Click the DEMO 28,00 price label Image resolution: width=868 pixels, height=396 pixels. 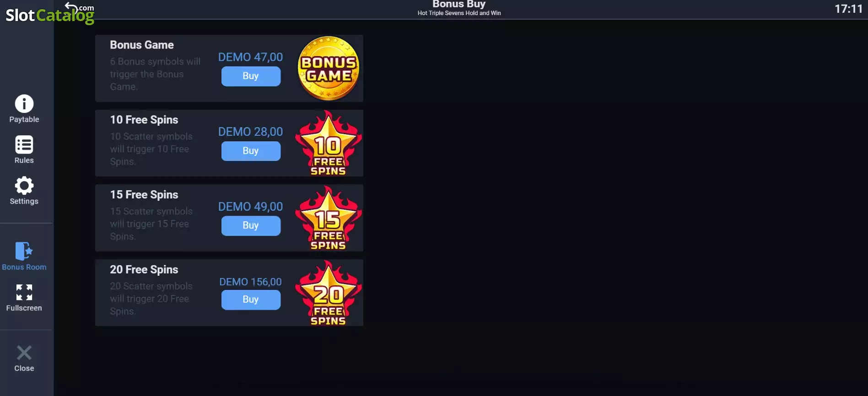(x=250, y=132)
